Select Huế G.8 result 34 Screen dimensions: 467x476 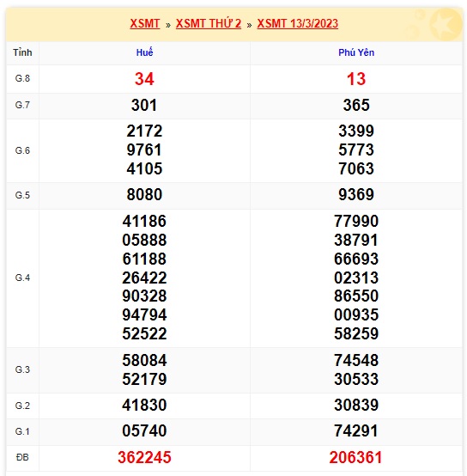tap(144, 79)
